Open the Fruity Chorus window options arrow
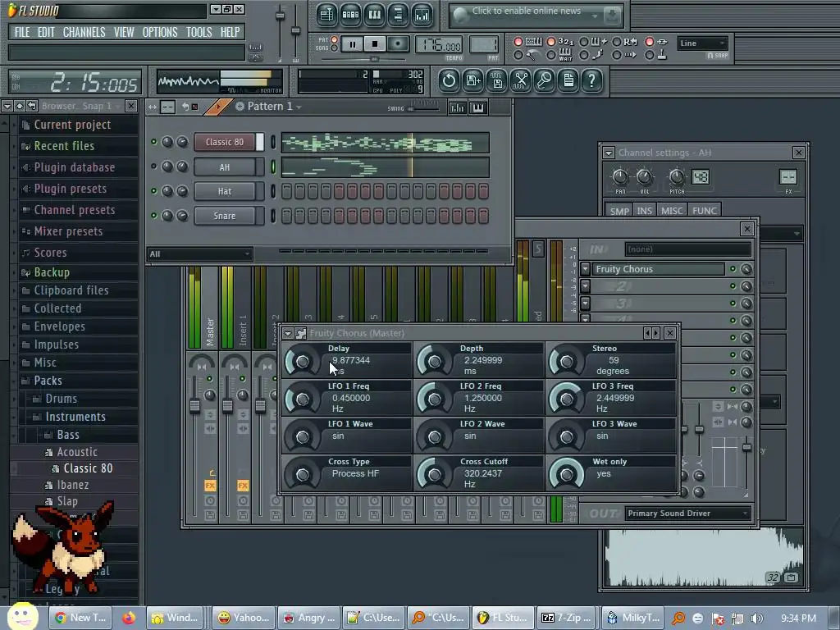This screenshot has height=630, width=840. (288, 333)
